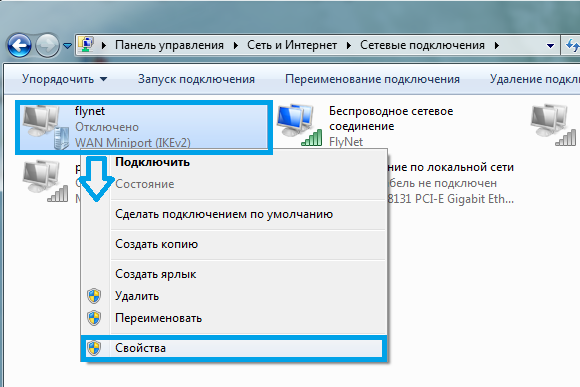Click the shield icon next to Удалить
Screen dimensions: 580x387
pyautogui.click(x=94, y=296)
